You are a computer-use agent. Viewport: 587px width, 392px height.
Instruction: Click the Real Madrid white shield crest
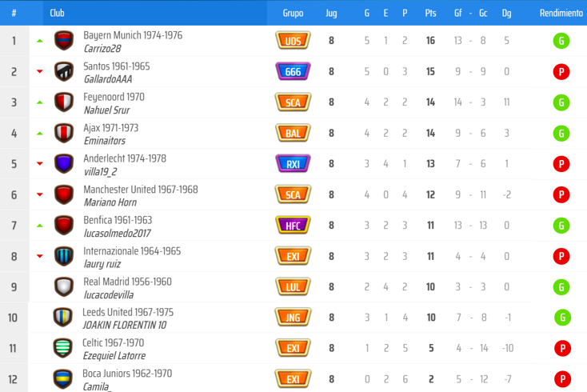pos(64,286)
